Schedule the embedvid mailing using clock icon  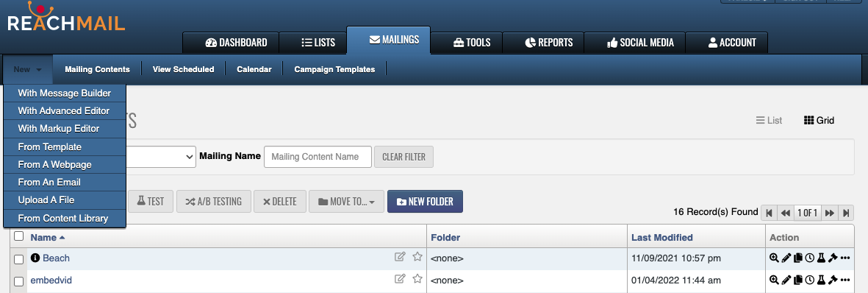pos(809,280)
